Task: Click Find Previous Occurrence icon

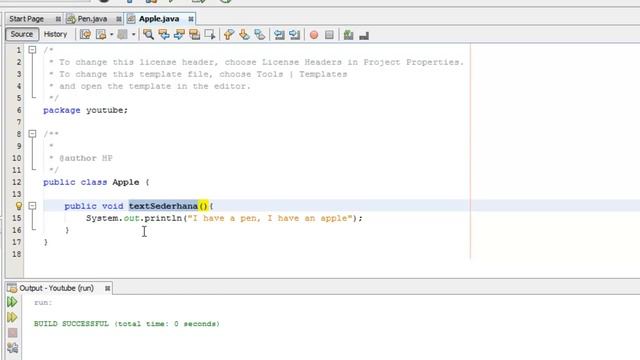Action: coord(164,35)
